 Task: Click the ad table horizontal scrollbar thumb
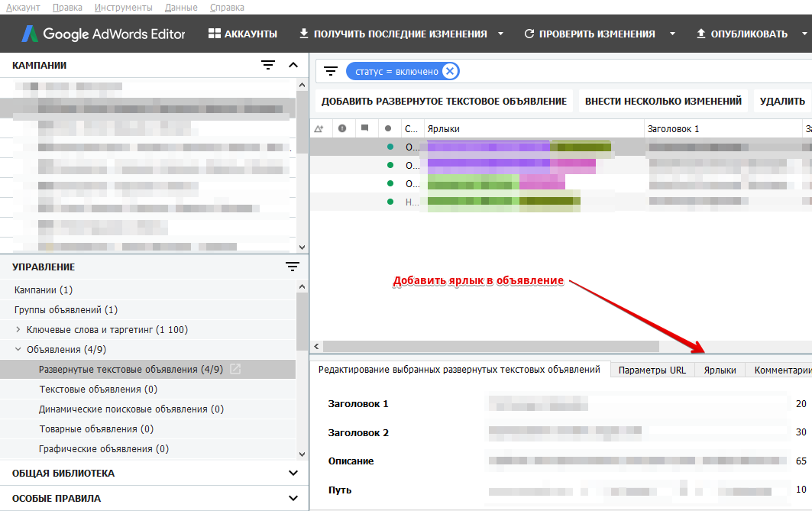click(491, 346)
